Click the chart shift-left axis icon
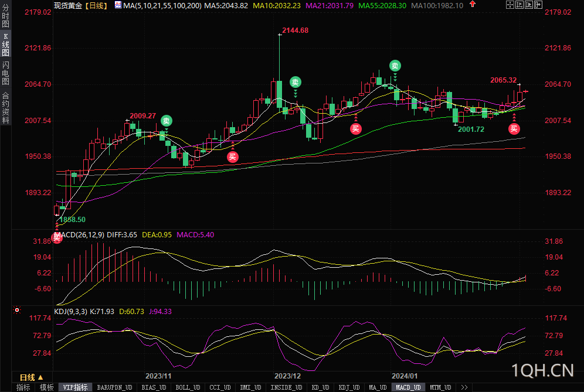 (x=519, y=5)
